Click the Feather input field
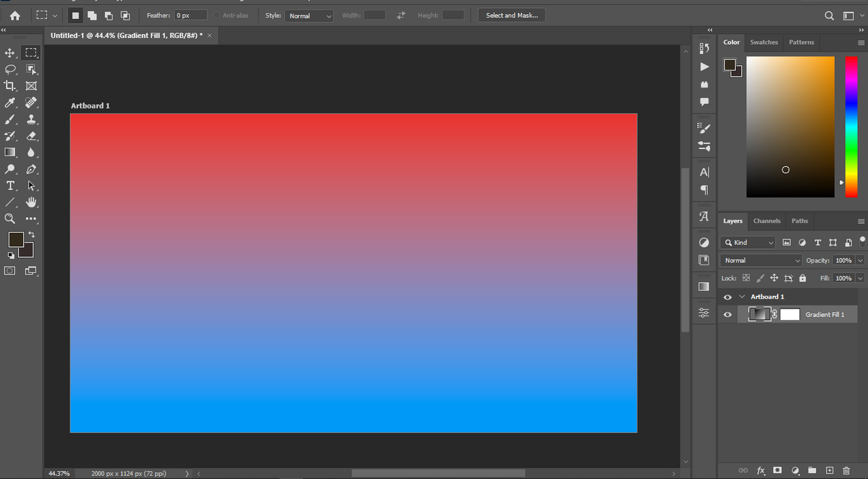The image size is (868, 479). tap(191, 16)
